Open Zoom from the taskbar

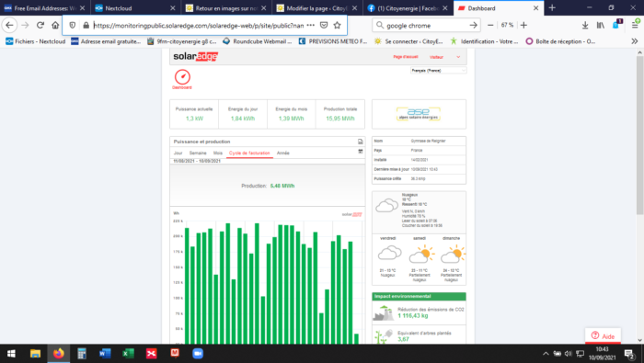(x=198, y=354)
